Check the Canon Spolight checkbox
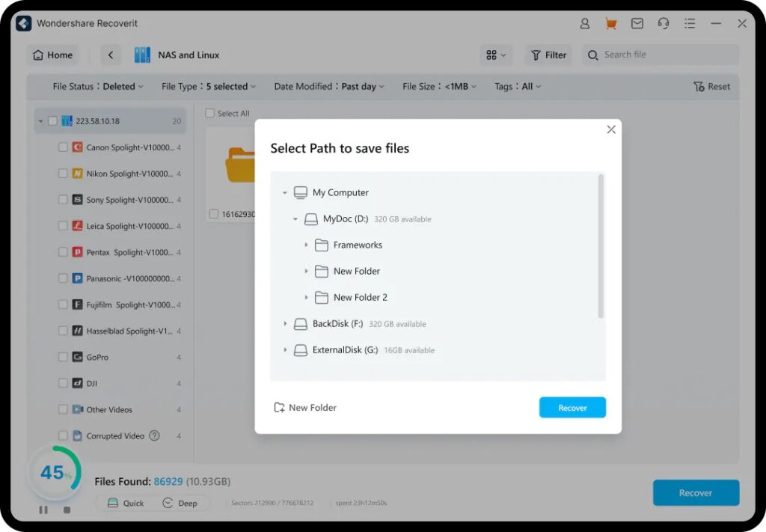Screen dimensions: 766x532 click(x=63, y=147)
